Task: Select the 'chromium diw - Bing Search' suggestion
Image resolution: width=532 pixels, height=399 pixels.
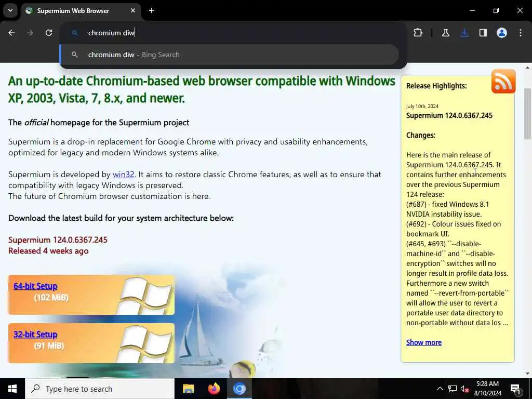Action: tap(229, 55)
